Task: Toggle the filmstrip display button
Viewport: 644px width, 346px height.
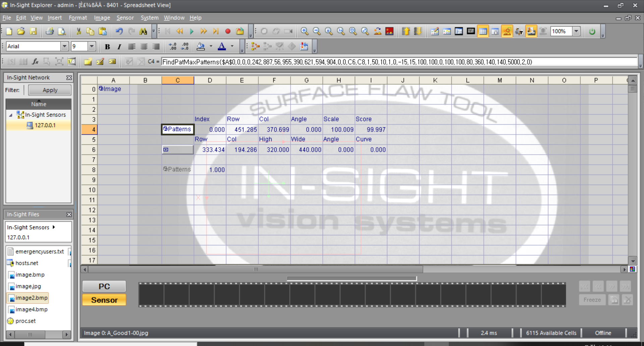Action: [531, 32]
